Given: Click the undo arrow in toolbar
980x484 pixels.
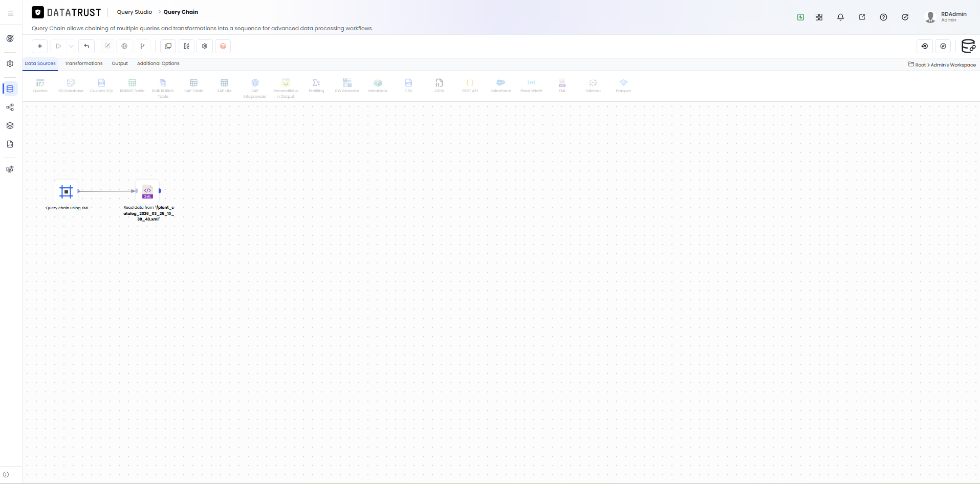Looking at the screenshot, I should point(86,46).
